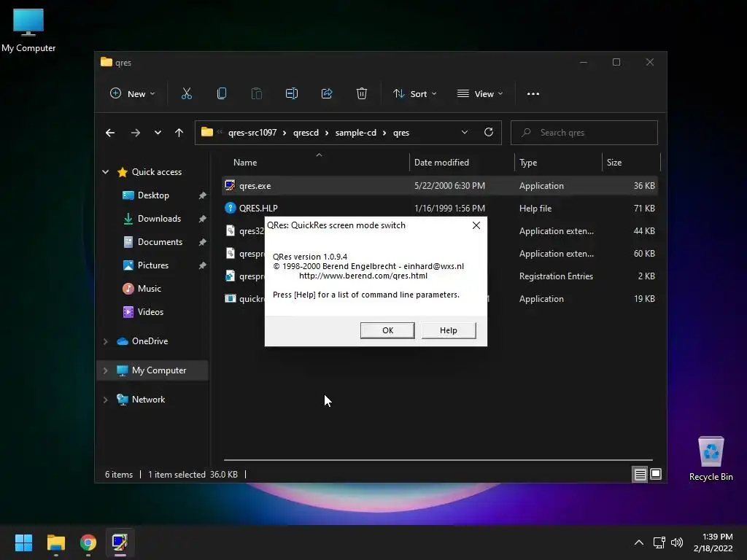
Task: Click the QRes taskbar icon
Action: click(x=120, y=542)
